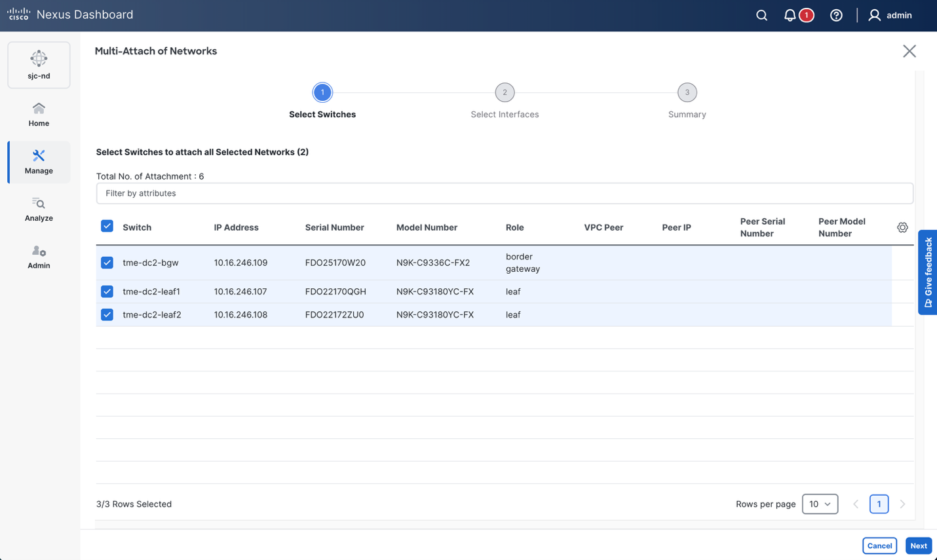This screenshot has width=937, height=560.
Task: Click serial number FDO22170QGH
Action: (x=335, y=291)
